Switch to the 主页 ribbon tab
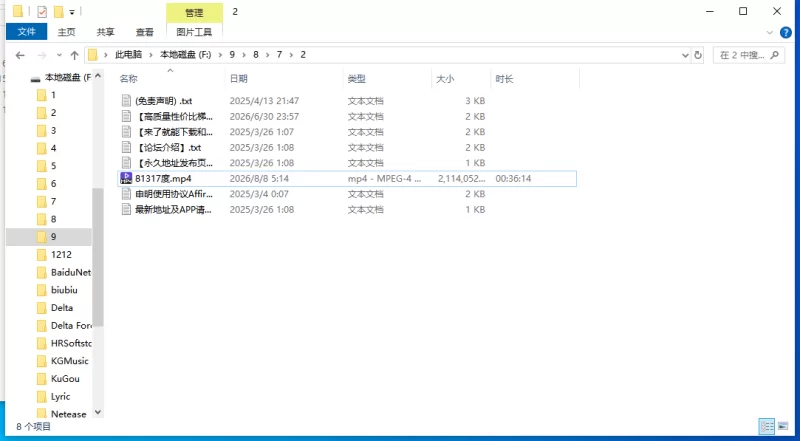Screen dimensions: 800x441 (66, 32)
